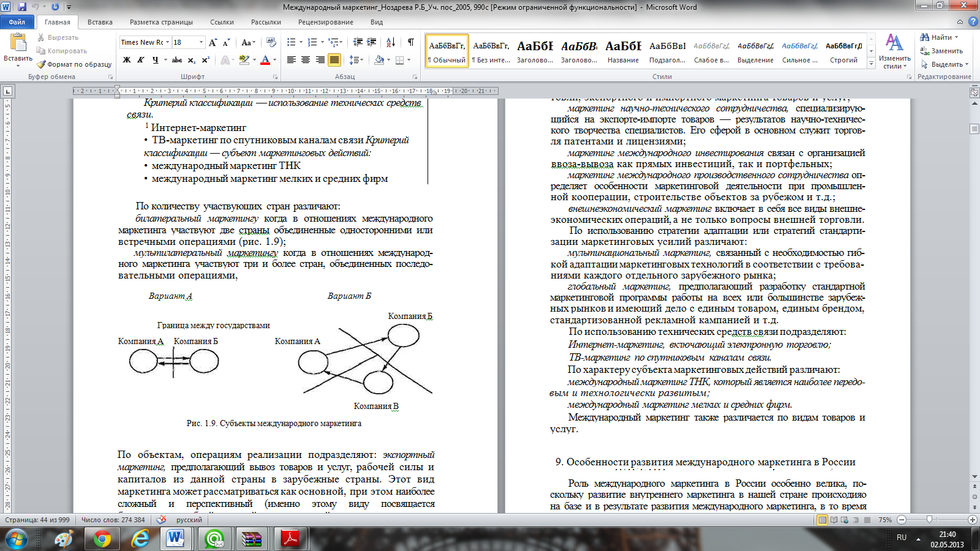980x551 pixels.
Task: Apply the Без интервала style
Action: point(491,51)
